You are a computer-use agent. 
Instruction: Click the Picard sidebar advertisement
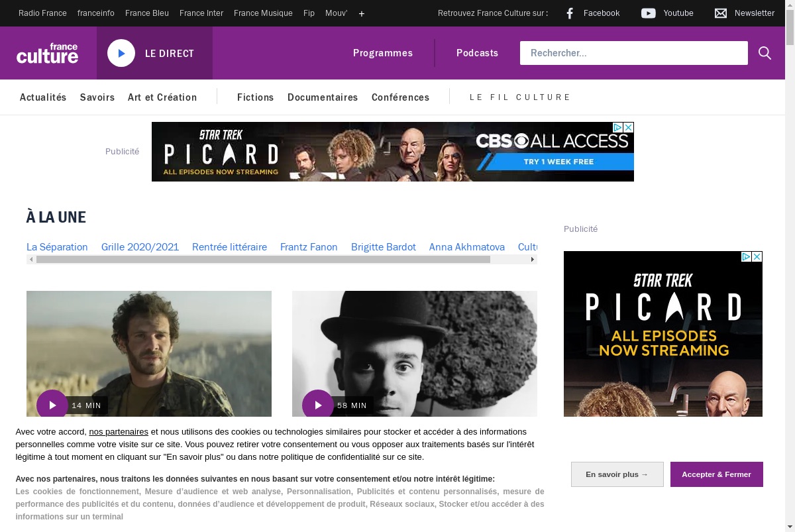[663, 334]
